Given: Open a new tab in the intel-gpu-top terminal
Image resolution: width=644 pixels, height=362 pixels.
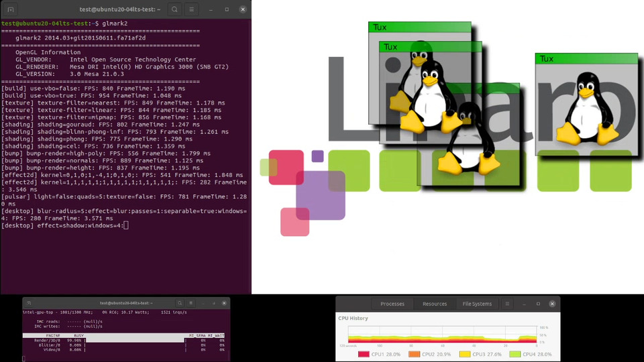Looking at the screenshot, I should 29,303.
